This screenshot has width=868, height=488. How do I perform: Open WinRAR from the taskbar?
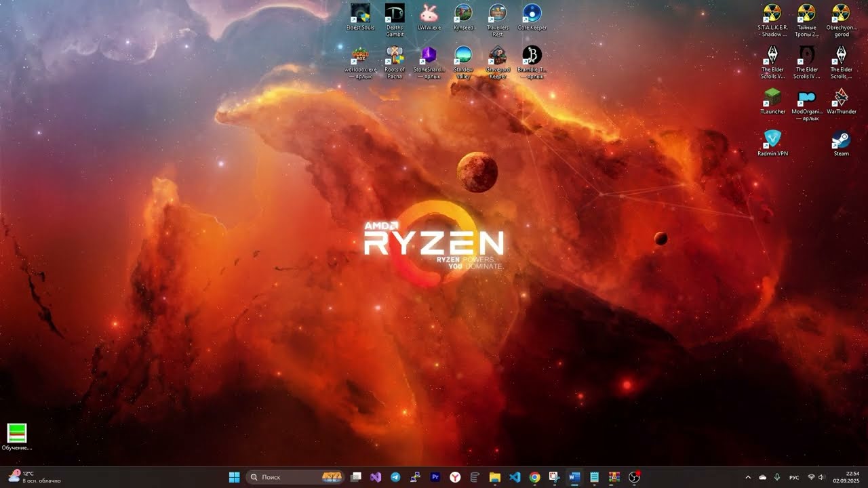614,477
